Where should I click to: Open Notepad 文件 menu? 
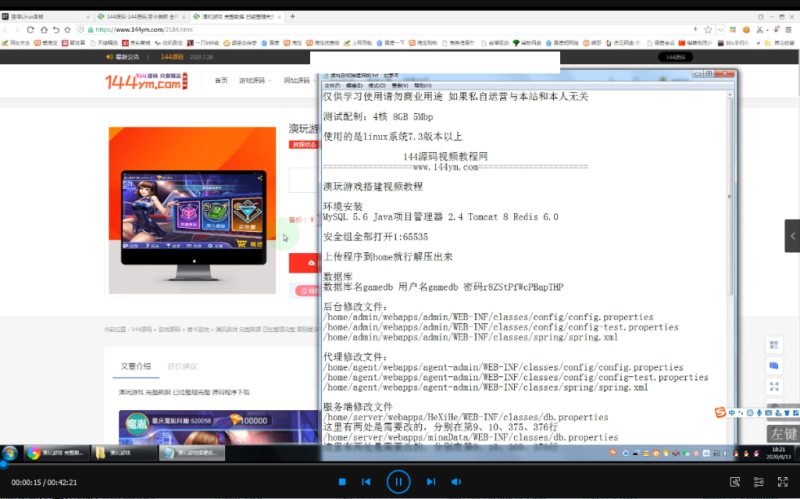332,85
